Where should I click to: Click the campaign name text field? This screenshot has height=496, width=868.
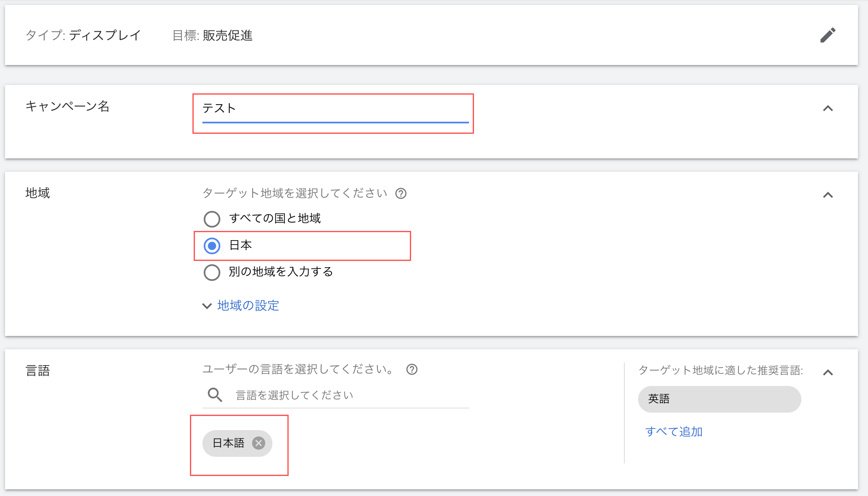[335, 109]
